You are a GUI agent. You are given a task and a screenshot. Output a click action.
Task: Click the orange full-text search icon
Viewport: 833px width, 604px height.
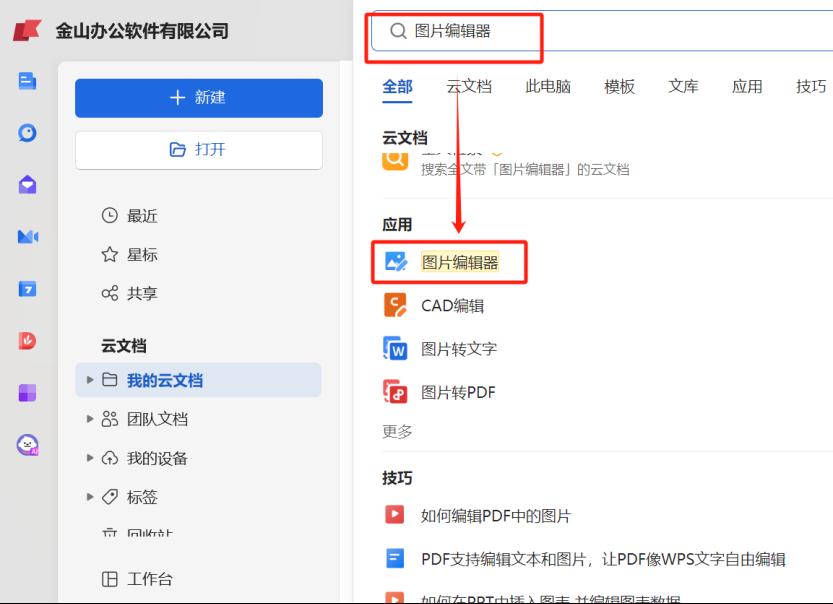pyautogui.click(x=395, y=160)
